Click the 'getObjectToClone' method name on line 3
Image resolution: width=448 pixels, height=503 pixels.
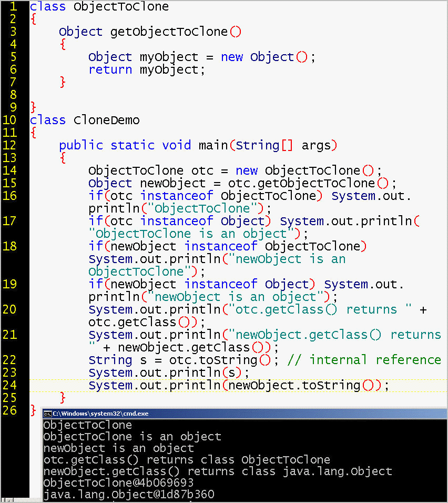tap(169, 32)
